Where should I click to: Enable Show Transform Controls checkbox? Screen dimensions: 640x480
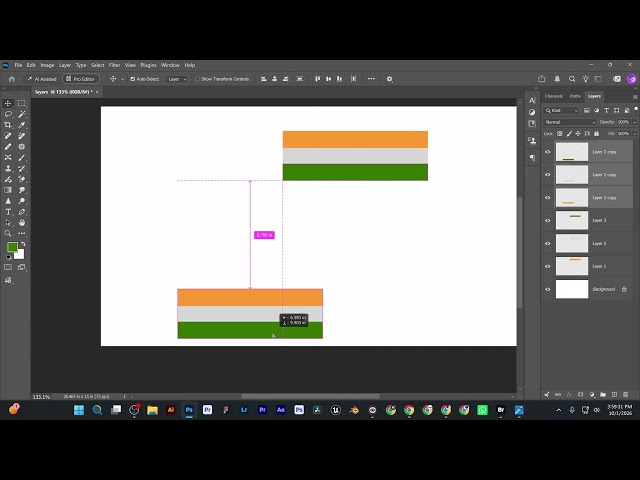(x=197, y=79)
